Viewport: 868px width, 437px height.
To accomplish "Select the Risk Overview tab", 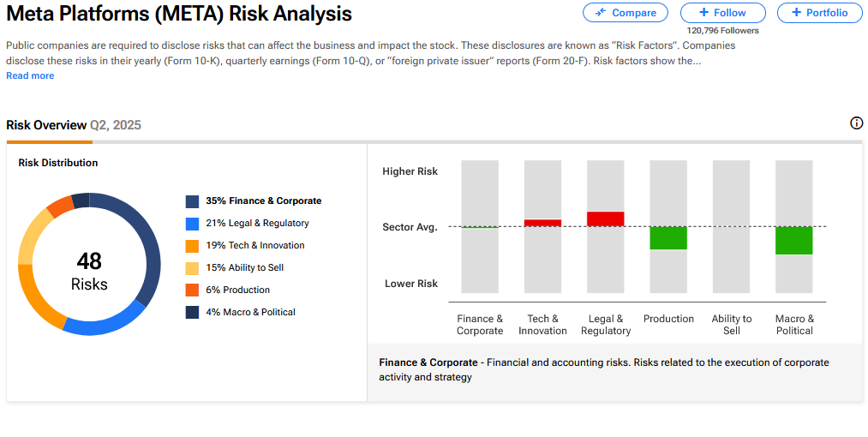I will (46, 125).
